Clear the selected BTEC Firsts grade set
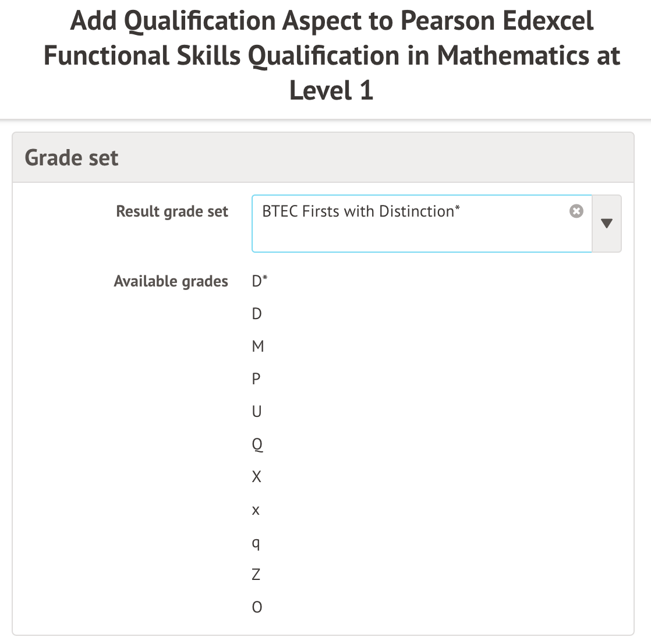Image resolution: width=651 pixels, height=644 pixels. pyautogui.click(x=576, y=211)
